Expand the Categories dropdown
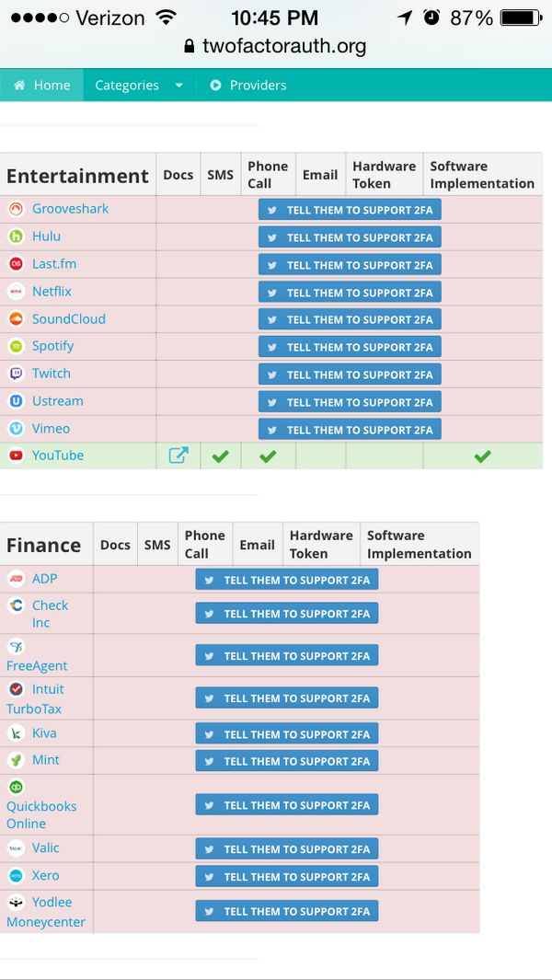 point(140,85)
